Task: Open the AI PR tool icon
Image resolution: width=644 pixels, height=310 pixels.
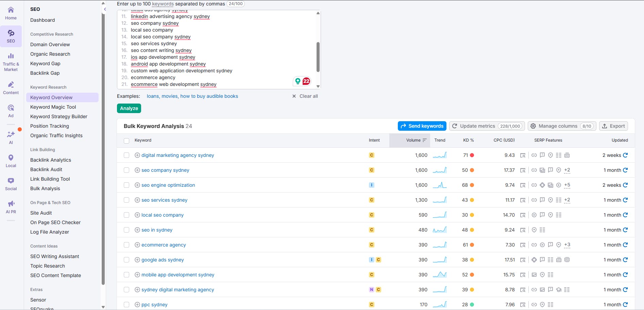Action: click(x=11, y=204)
